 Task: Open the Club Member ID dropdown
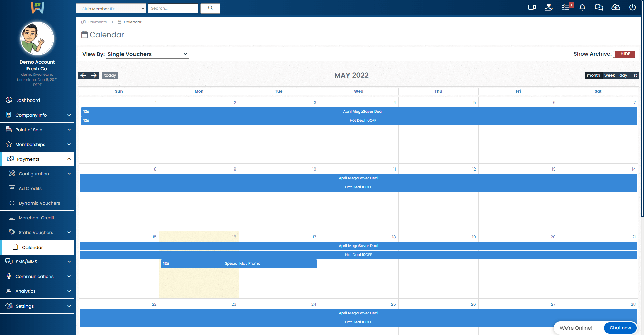(111, 9)
